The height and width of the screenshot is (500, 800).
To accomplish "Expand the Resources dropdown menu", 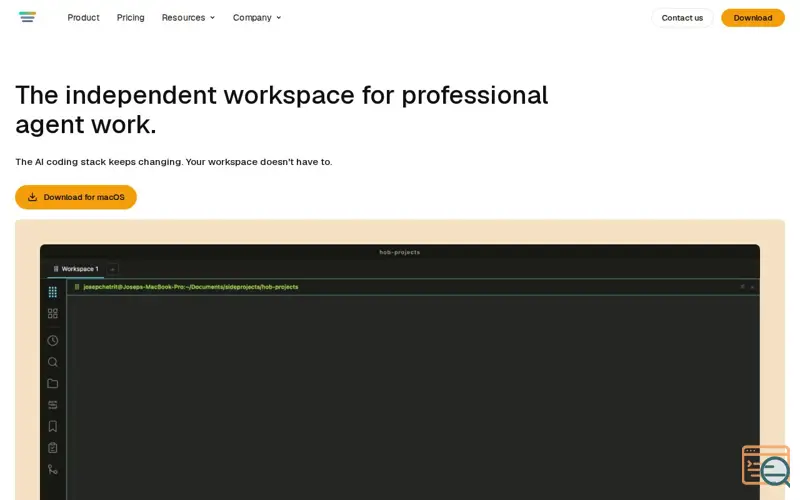I will click(188, 17).
